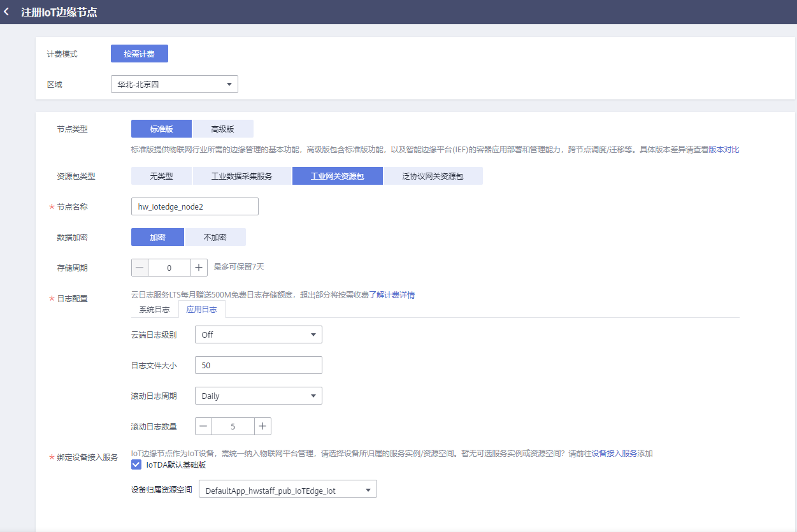Choose 高级版 node type
Viewport: 797px width, 532px height.
223,129
